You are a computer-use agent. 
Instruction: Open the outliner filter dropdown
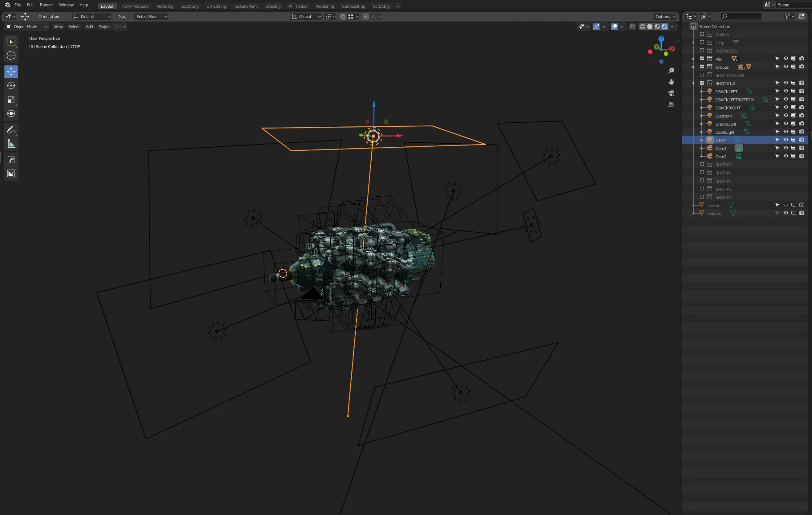789,16
